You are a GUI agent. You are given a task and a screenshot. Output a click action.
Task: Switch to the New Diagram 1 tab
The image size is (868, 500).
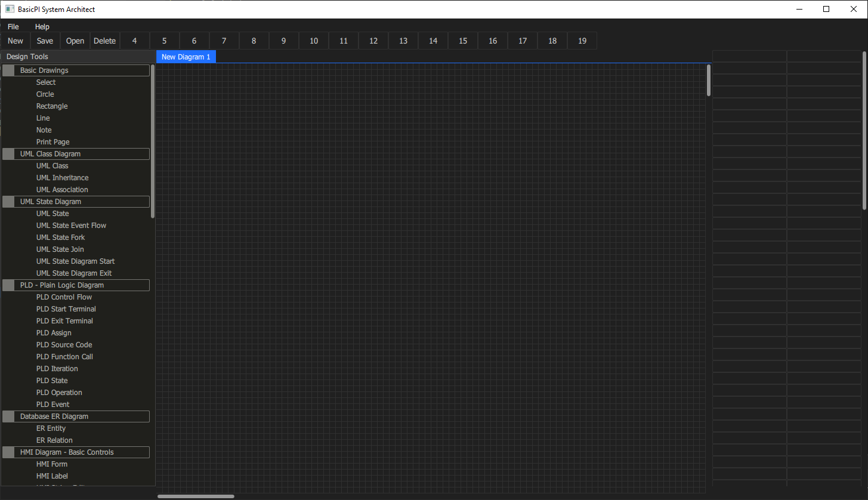pyautogui.click(x=186, y=57)
